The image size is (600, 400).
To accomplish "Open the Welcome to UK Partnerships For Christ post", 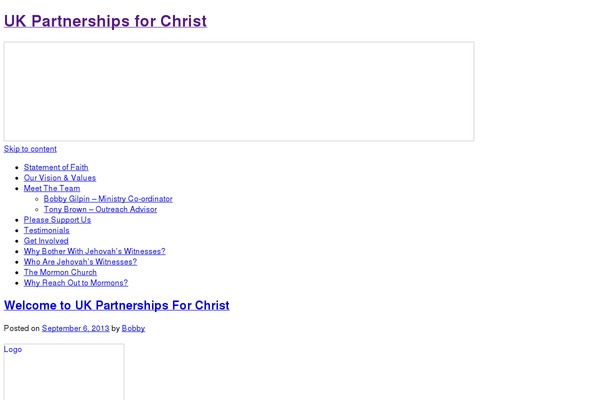I will (x=117, y=305).
